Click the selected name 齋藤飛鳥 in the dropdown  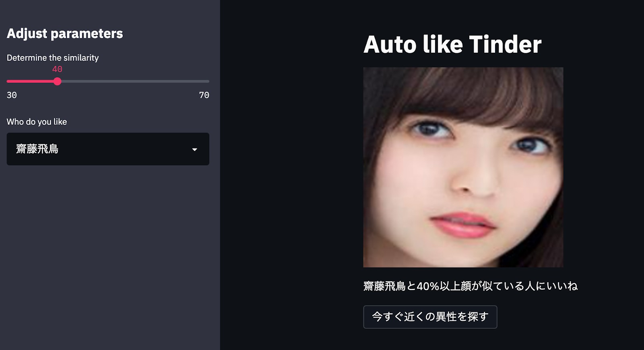(37, 149)
